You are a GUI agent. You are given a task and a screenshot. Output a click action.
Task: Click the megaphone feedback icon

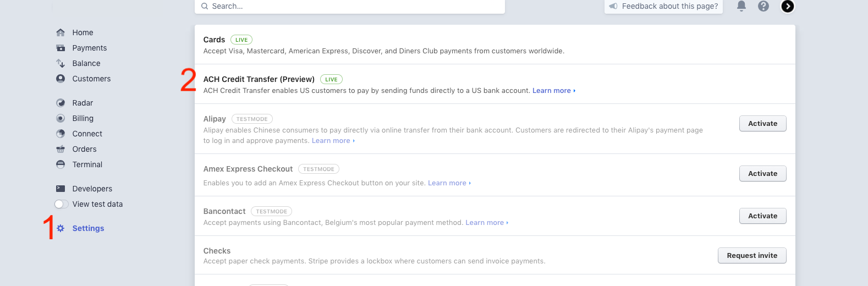[x=613, y=6]
